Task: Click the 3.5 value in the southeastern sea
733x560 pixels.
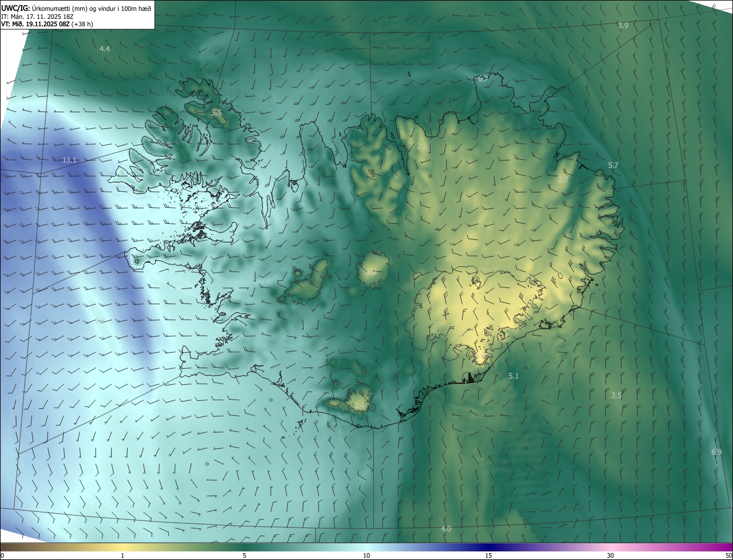Action: click(616, 395)
